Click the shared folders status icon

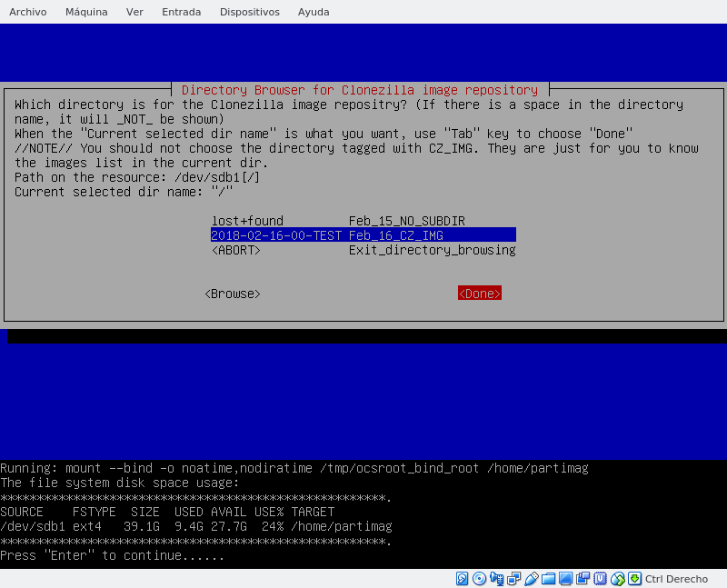coord(549,578)
